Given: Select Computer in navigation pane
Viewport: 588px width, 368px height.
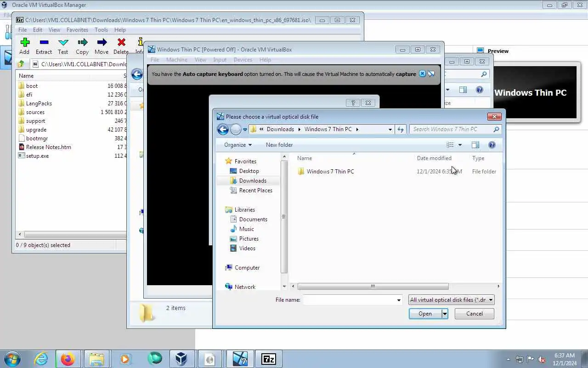Looking at the screenshot, I should pos(247,268).
